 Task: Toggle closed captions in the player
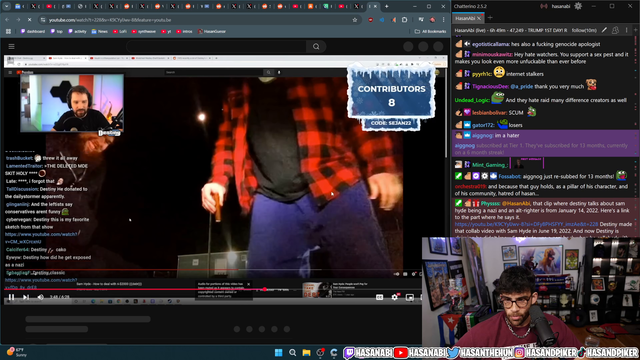[x=380, y=297]
